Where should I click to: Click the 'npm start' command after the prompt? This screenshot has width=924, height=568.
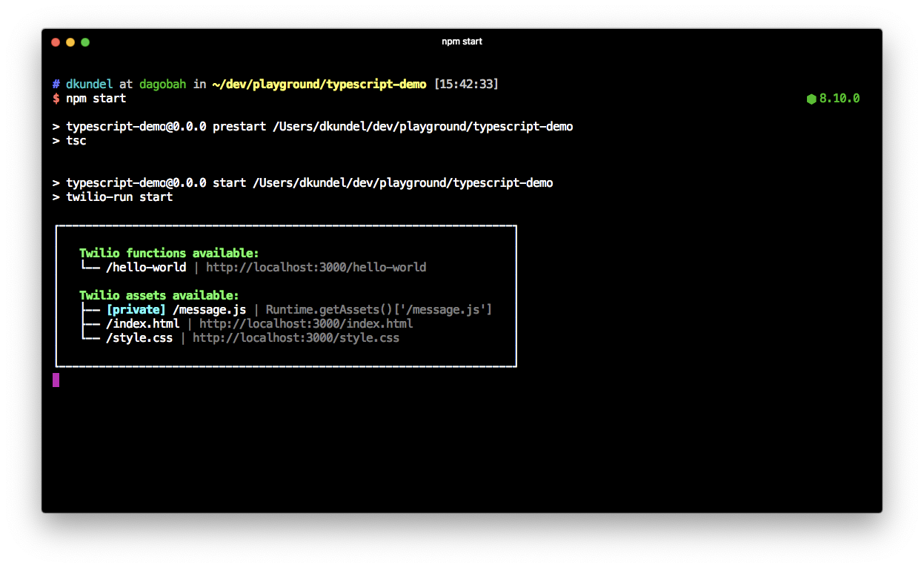pos(96,98)
